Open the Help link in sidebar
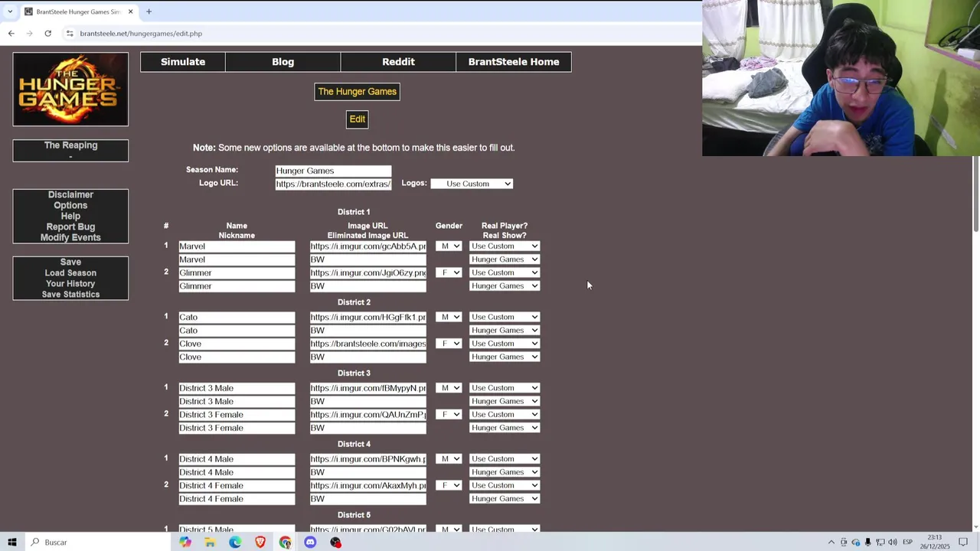This screenshot has height=551, width=980. (x=70, y=217)
